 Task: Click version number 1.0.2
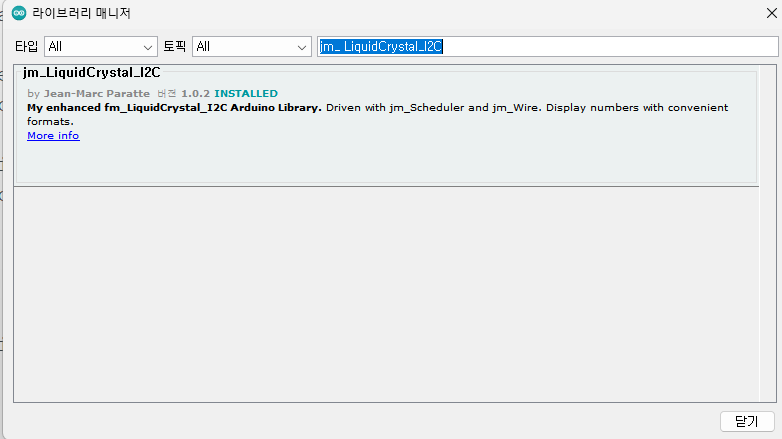click(195, 94)
